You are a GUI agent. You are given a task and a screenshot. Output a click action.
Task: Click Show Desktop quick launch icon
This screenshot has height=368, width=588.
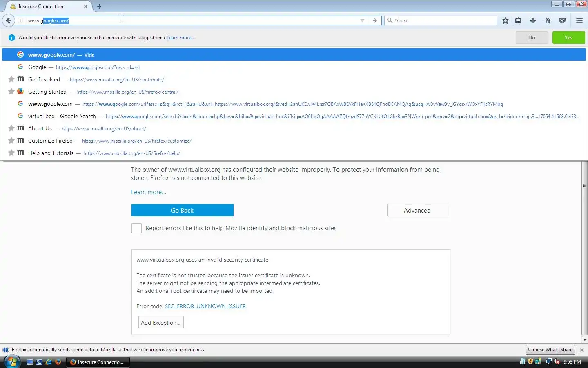tap(30, 362)
